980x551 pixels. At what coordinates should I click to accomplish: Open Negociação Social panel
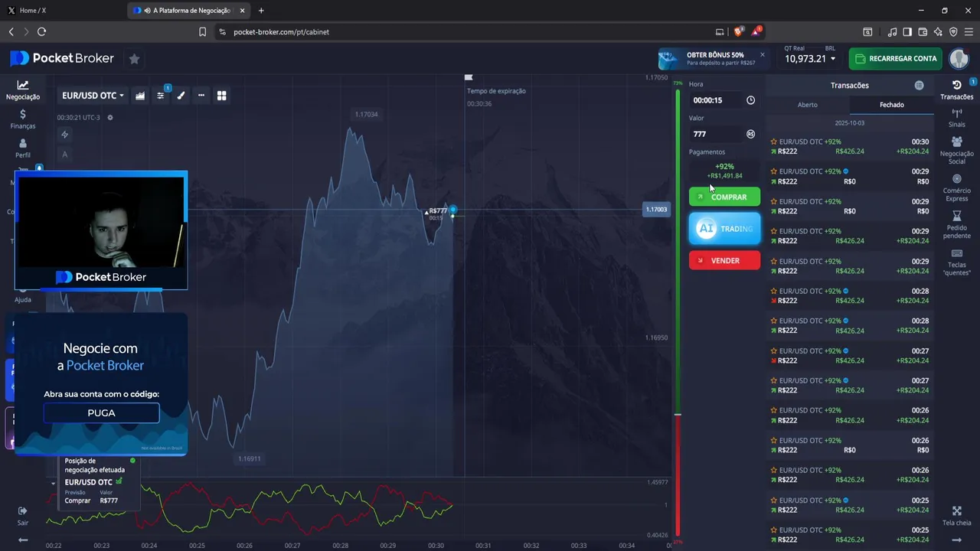(956, 151)
